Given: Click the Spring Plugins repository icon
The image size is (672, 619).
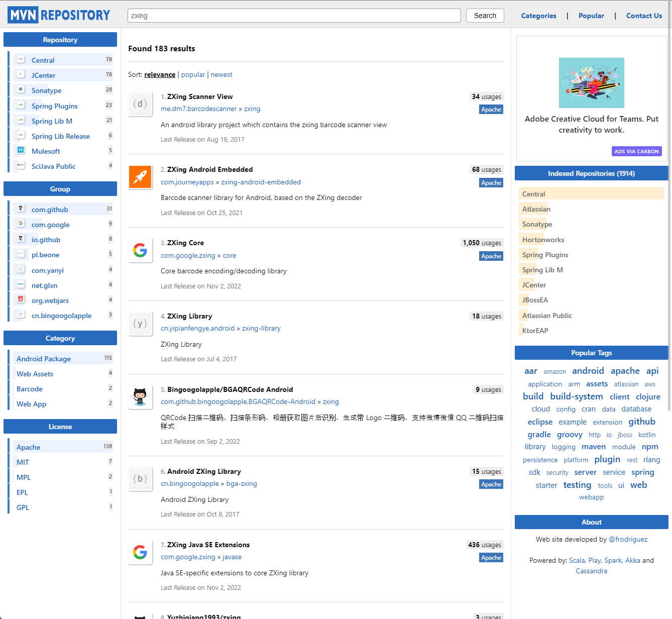Looking at the screenshot, I should pos(21,105).
